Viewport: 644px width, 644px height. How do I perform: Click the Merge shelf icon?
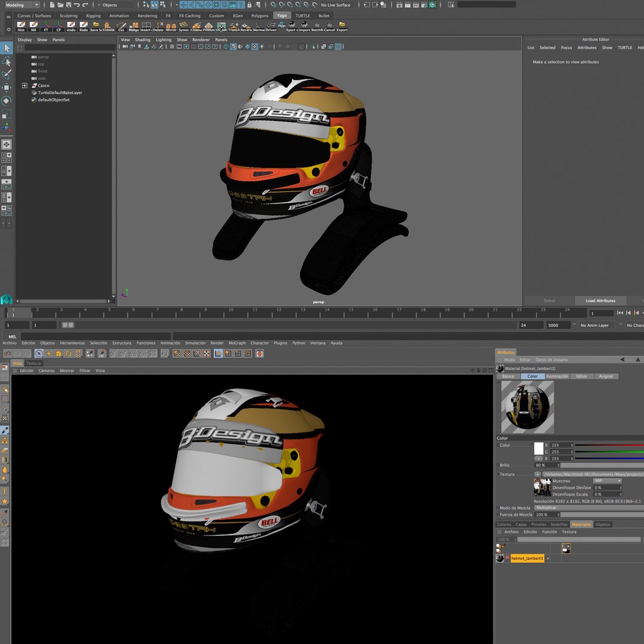134,27
